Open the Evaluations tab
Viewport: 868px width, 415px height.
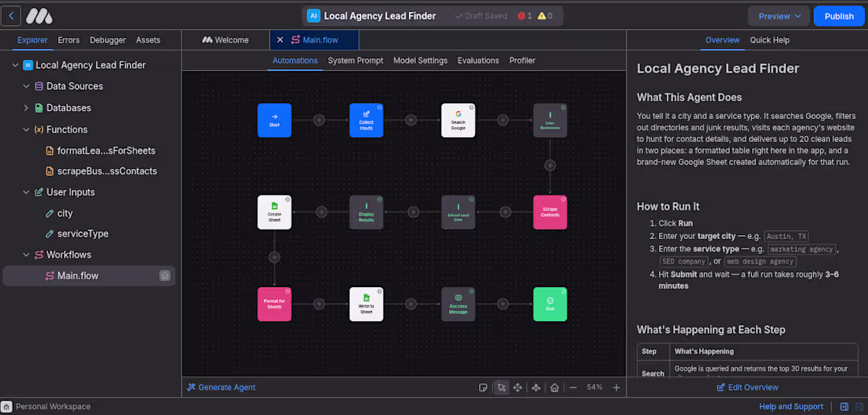click(478, 60)
